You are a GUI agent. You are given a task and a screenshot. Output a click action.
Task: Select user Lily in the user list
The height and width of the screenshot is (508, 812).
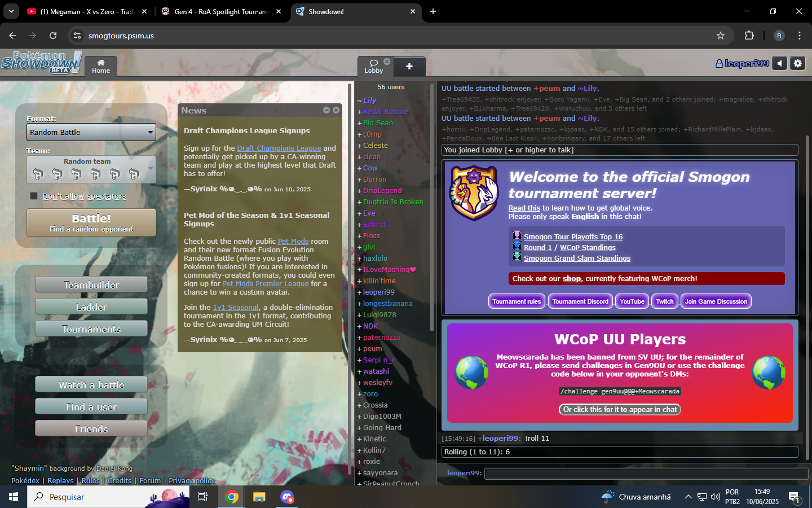point(369,100)
